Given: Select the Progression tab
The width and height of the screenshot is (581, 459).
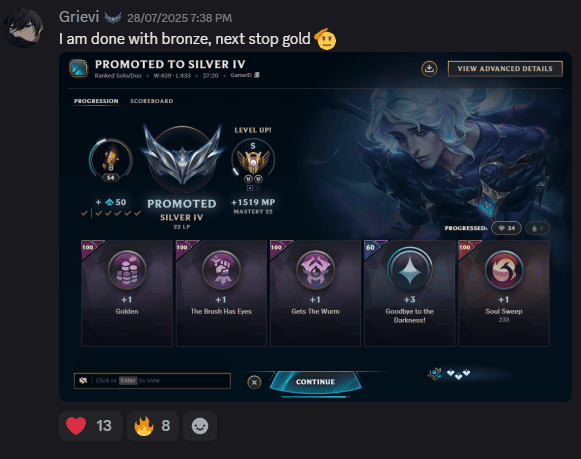Looking at the screenshot, I should click(96, 101).
